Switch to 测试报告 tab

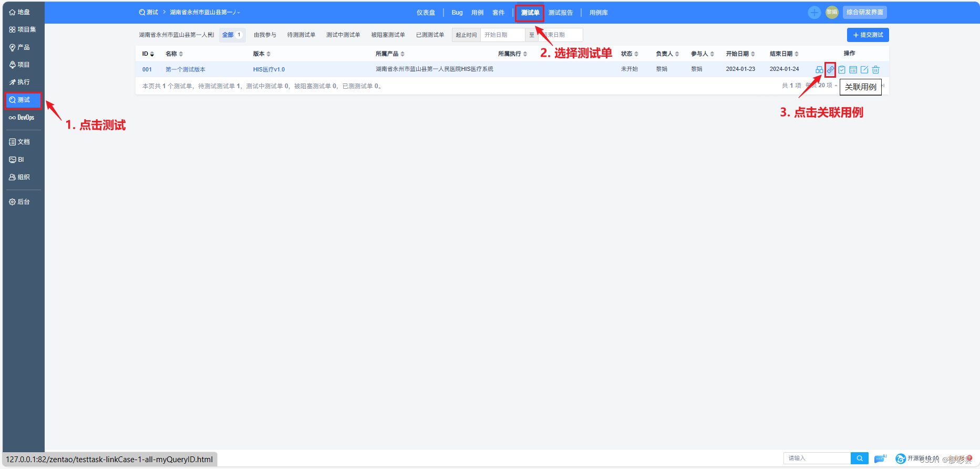click(561, 13)
